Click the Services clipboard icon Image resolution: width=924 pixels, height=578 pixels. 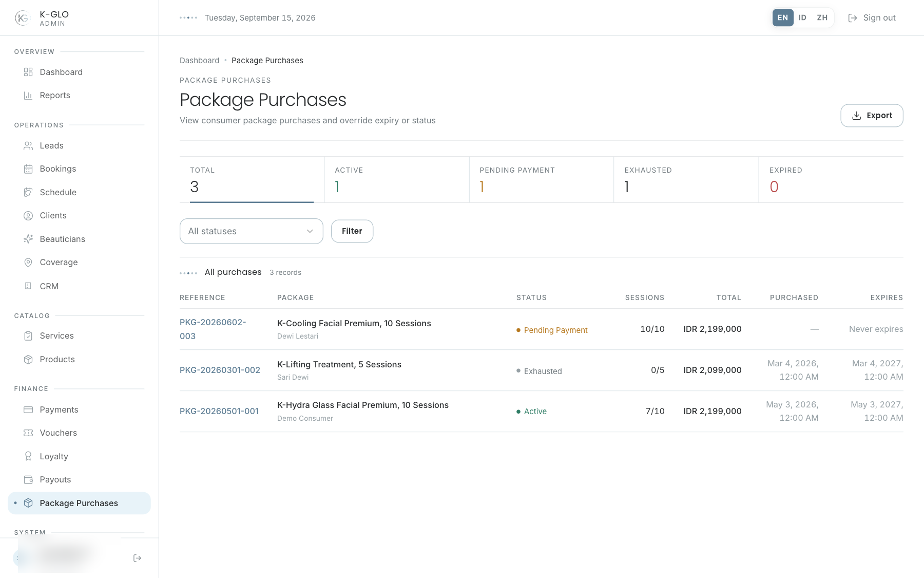tap(28, 336)
